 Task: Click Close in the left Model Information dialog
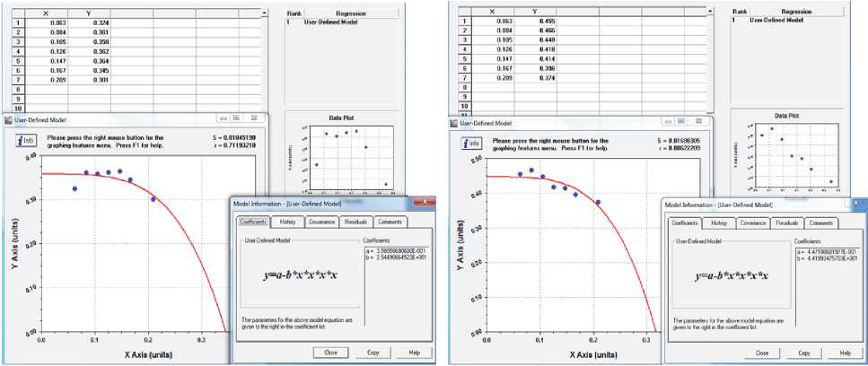tap(330, 353)
